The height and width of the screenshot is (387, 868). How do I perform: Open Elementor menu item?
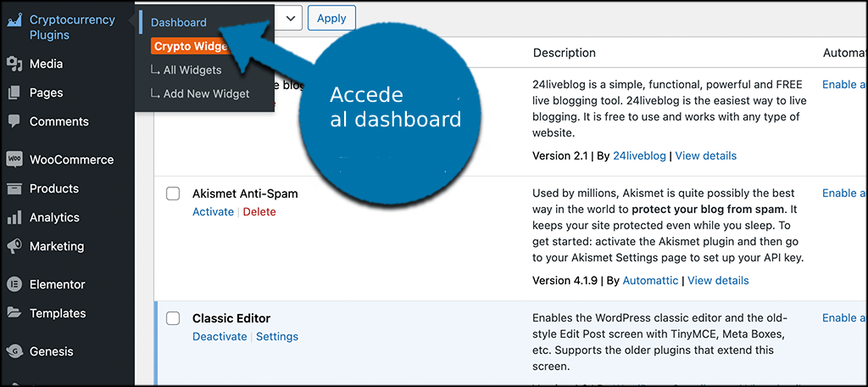pyautogui.click(x=57, y=284)
